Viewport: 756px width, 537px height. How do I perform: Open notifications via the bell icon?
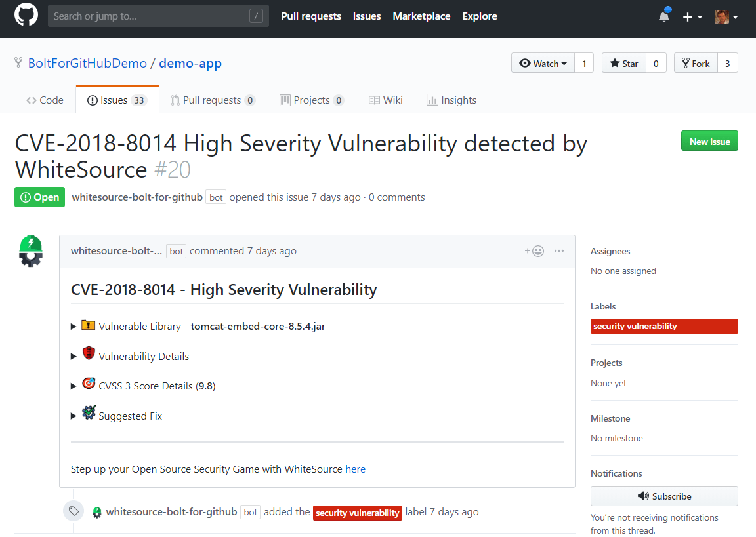[663, 18]
